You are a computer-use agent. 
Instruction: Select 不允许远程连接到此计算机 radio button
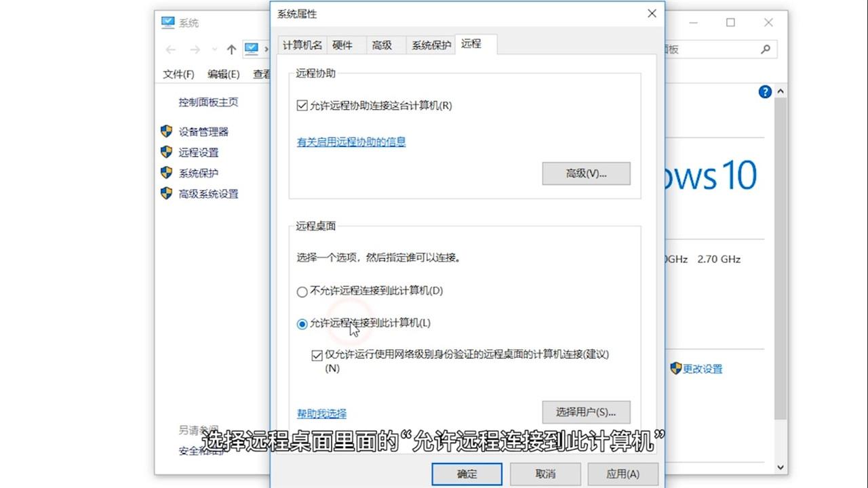pos(302,292)
